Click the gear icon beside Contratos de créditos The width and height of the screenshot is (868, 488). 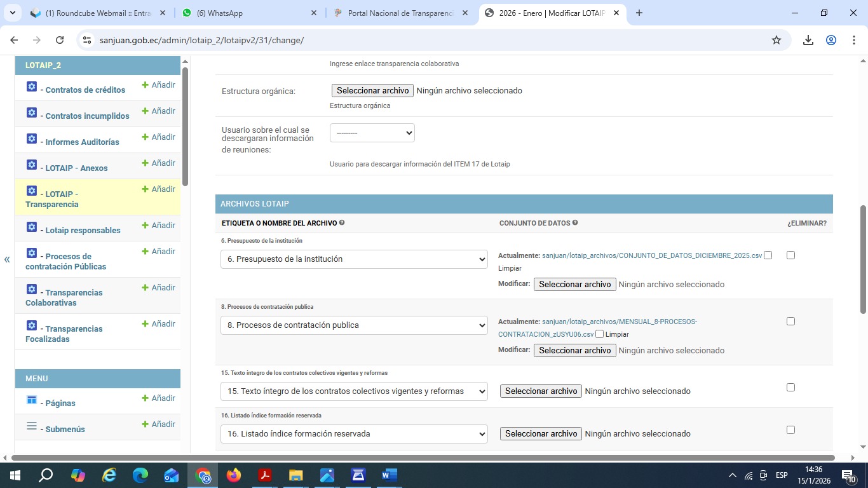[32, 86]
